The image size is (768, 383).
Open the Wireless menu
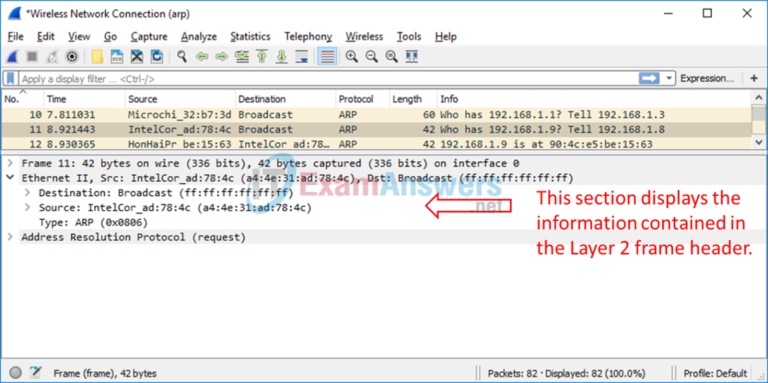(364, 37)
